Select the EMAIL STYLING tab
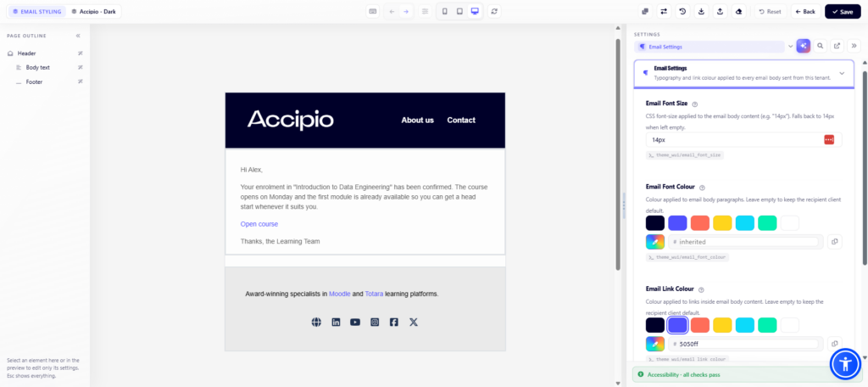868x387 pixels. 36,11
